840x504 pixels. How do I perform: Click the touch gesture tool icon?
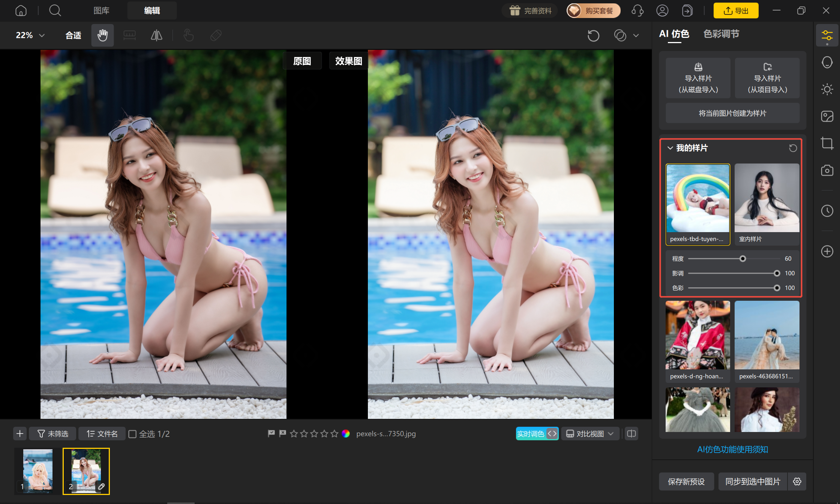tap(189, 35)
